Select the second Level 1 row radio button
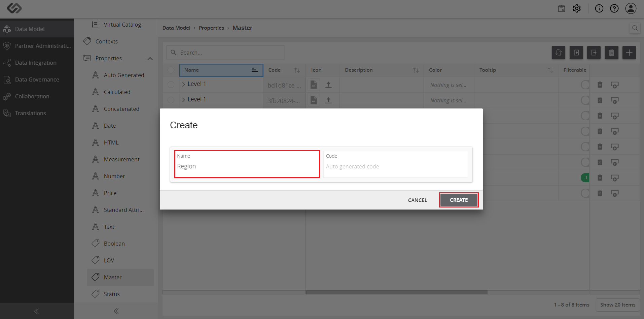 tap(171, 100)
